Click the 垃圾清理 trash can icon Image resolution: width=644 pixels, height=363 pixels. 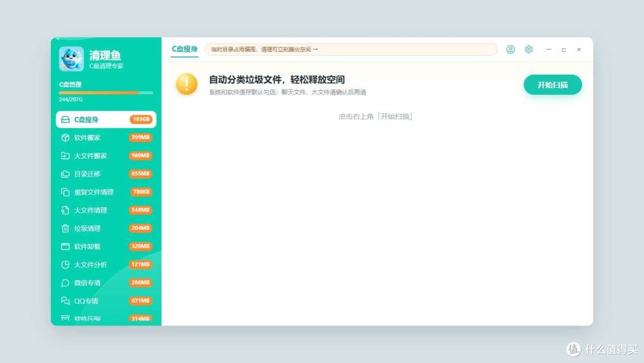[66, 228]
